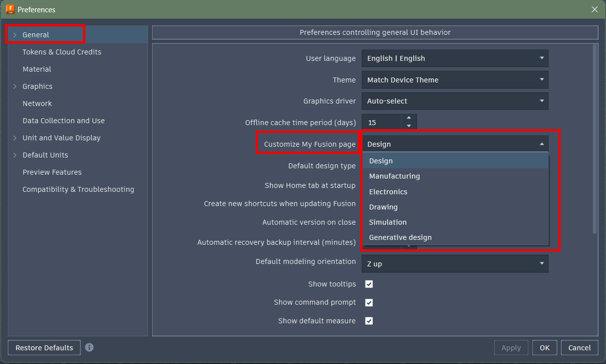The height and width of the screenshot is (364, 606).
Task: Expand the Default Units tree arrow
Action: tap(15, 155)
